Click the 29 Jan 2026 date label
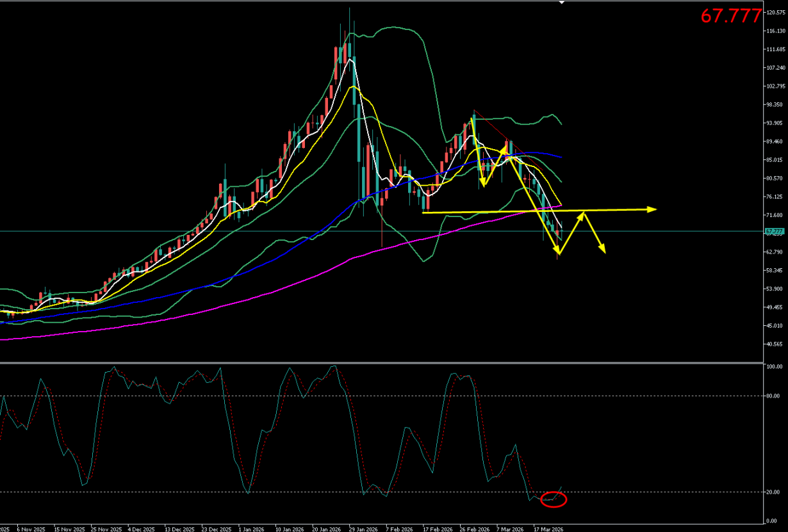Viewport: 788px width, 532px height. coord(363,529)
